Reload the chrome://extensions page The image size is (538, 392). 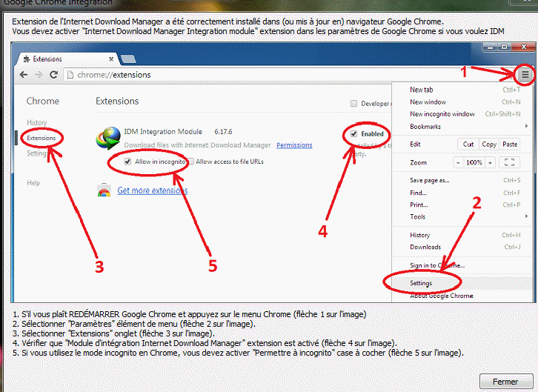pyautogui.click(x=53, y=74)
